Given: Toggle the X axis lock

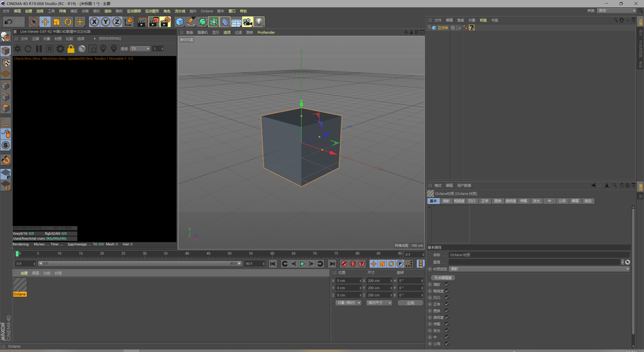Looking at the screenshot, I should point(94,22).
